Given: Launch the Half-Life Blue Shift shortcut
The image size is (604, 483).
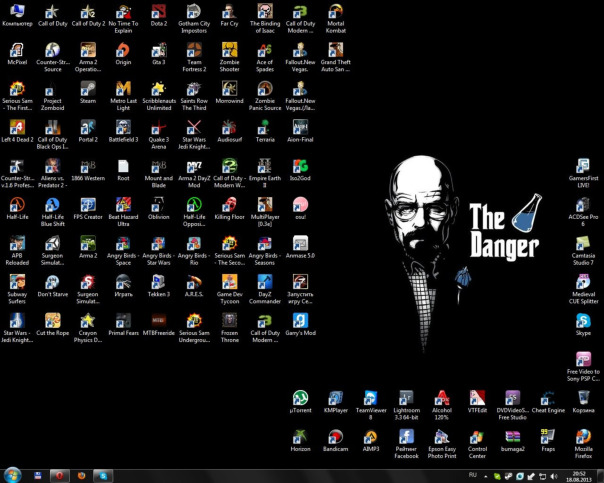Looking at the screenshot, I should pos(52,212).
